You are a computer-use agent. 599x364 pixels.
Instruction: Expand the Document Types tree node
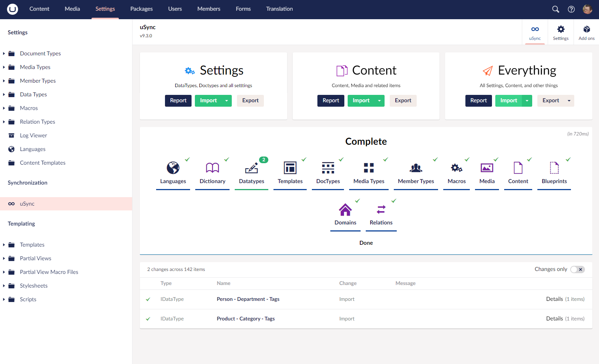coord(4,53)
